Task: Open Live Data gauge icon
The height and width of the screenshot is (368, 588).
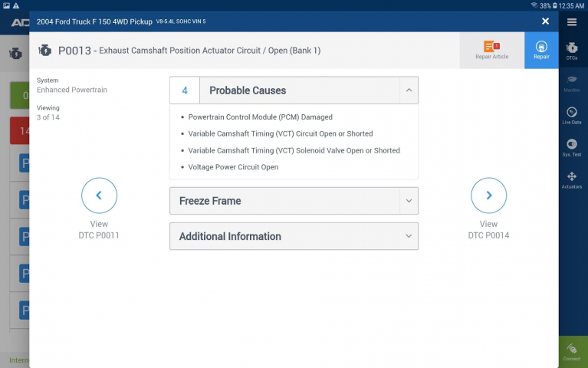Action: [x=571, y=116]
